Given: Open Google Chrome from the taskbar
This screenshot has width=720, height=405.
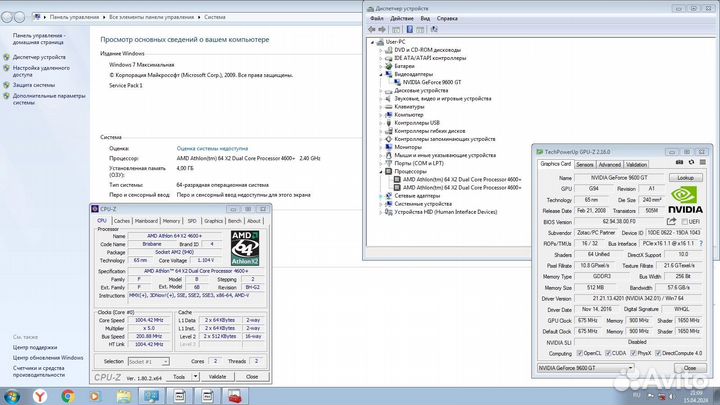Looking at the screenshot, I should [x=68, y=396].
